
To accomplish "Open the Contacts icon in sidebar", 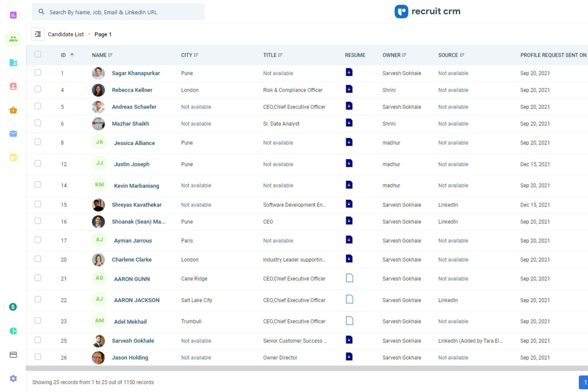I will 13,86.
